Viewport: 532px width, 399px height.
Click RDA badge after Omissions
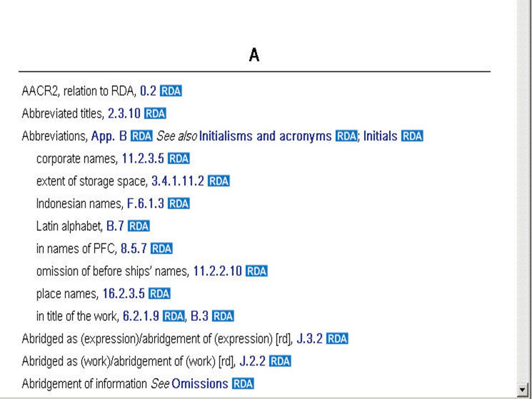(243, 383)
